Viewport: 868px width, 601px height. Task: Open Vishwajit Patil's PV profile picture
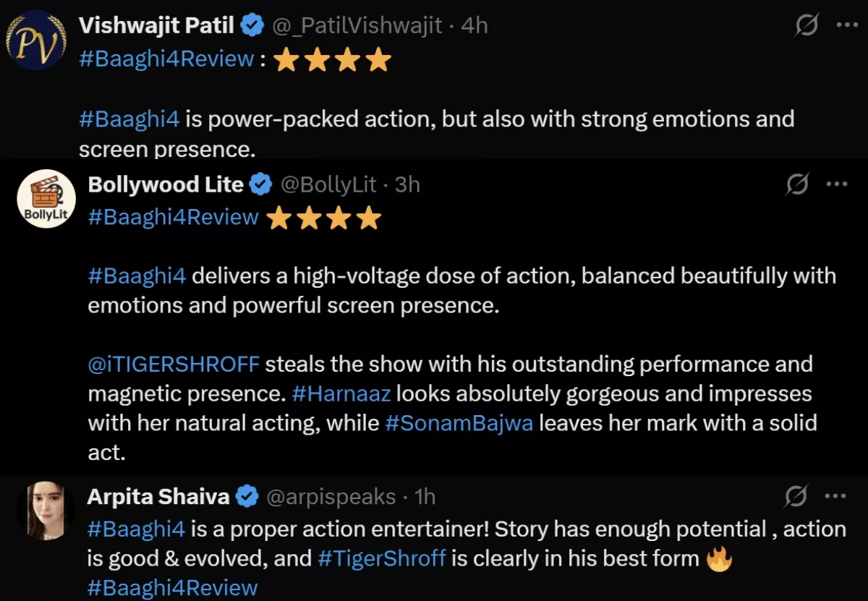click(35, 39)
